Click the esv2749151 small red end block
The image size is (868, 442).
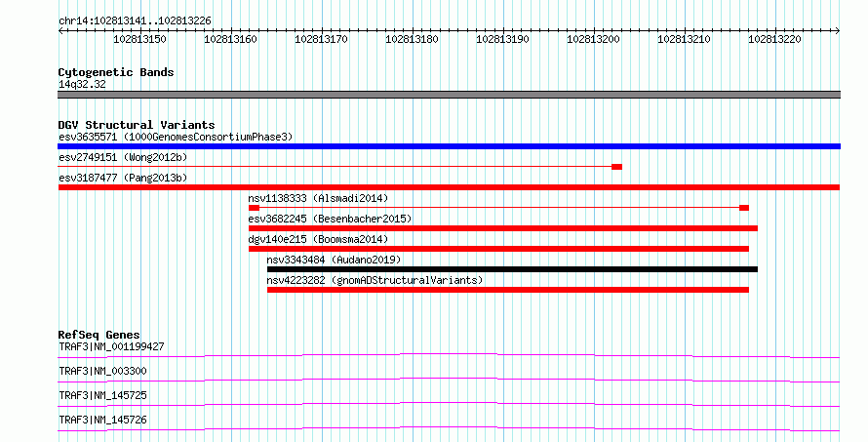point(616,167)
